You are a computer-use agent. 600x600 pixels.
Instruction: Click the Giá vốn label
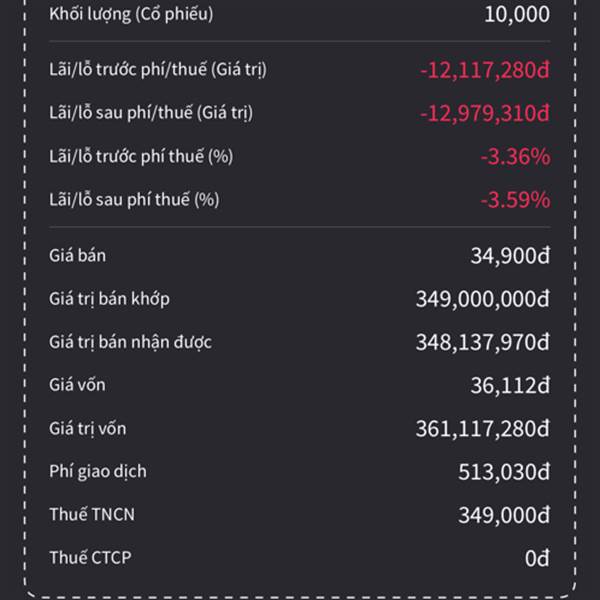77,385
